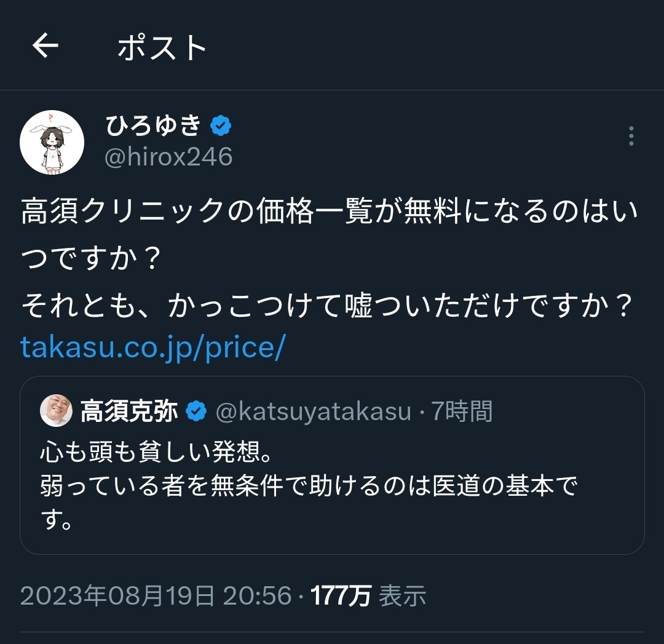Open ひろゆき's rabbit avatar profile picture
This screenshot has width=664, height=644.
click(x=52, y=142)
